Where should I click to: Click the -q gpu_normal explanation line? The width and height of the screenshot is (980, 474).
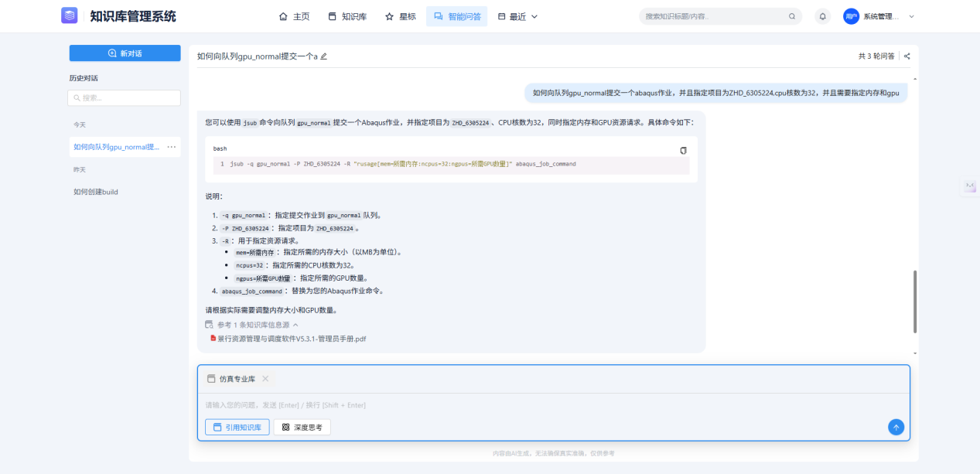click(301, 216)
